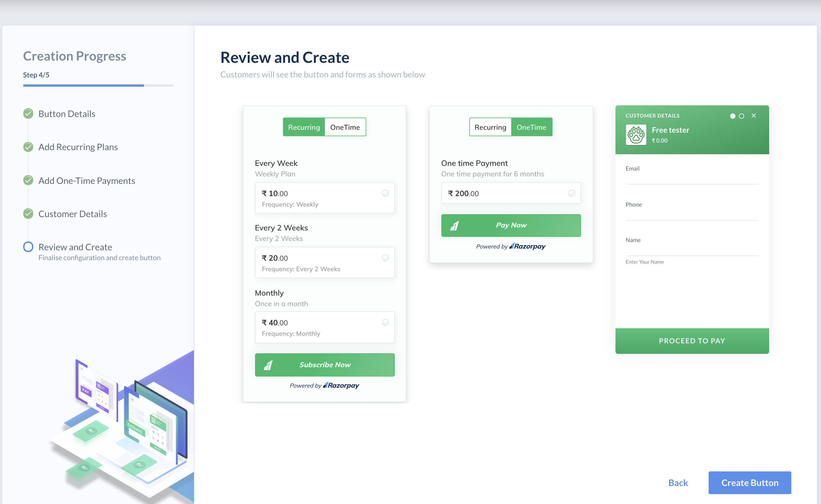Select the ₹200.00 one time payment option
The width and height of the screenshot is (821, 504).
(511, 193)
